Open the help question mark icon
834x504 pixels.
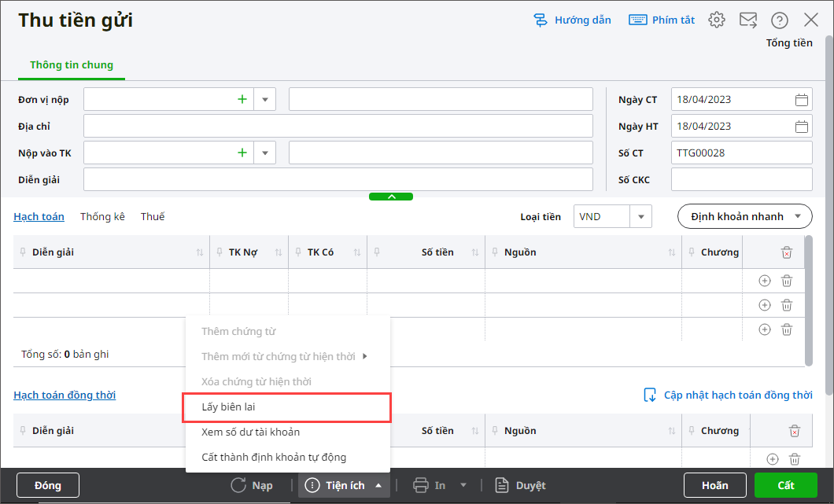pos(779,20)
